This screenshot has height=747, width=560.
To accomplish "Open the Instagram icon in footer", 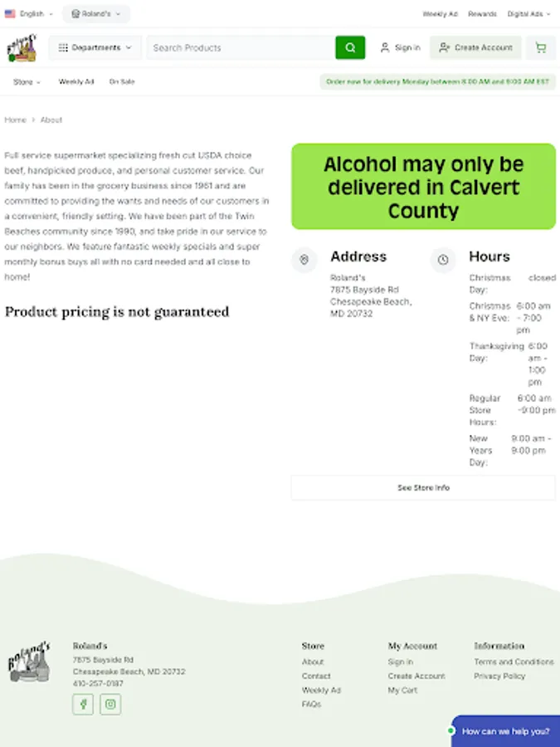I will coord(110,704).
